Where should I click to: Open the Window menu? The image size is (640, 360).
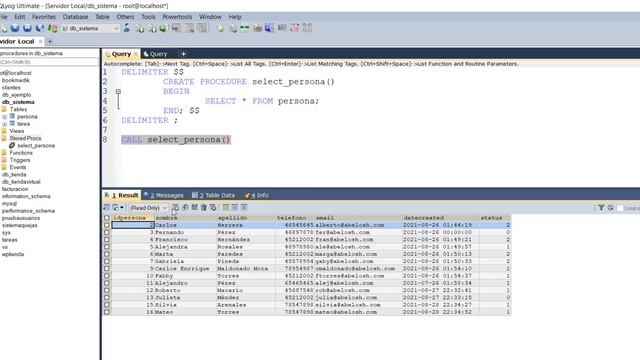210,17
